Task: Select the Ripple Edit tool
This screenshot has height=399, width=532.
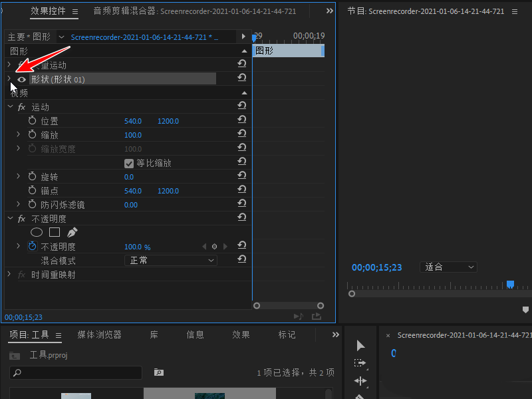Action: coord(360,380)
